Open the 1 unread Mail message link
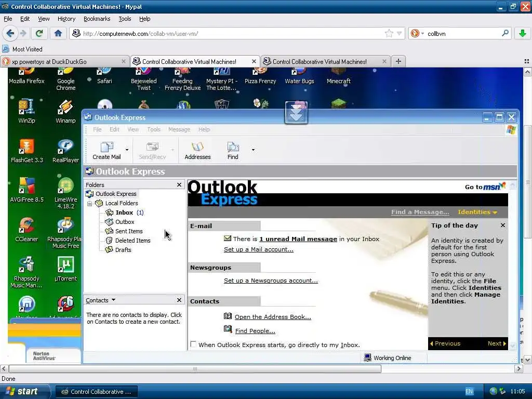 [298, 239]
